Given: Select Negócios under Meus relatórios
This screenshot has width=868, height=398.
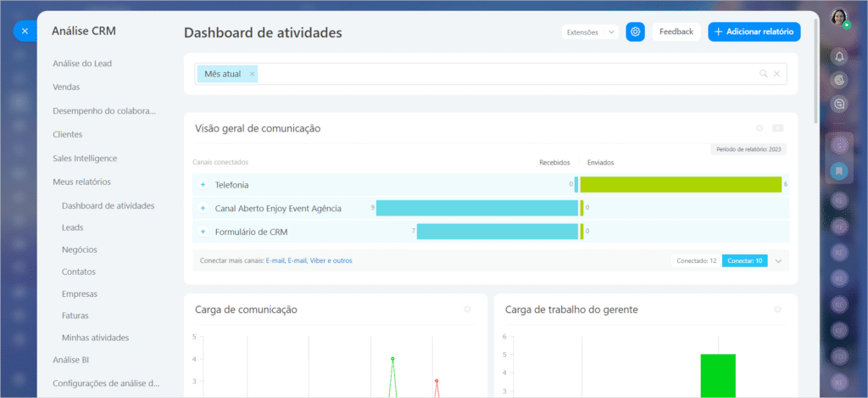Looking at the screenshot, I should pos(80,249).
